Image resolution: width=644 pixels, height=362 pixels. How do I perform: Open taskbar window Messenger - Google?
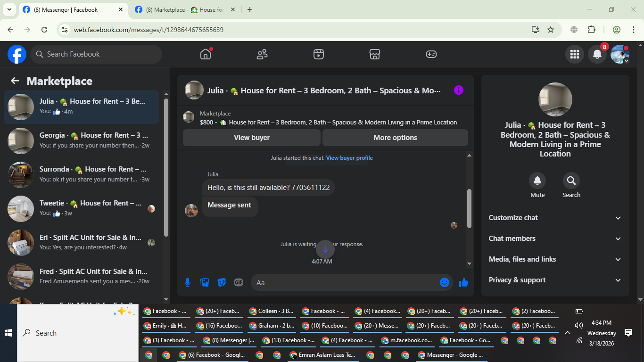point(452,355)
